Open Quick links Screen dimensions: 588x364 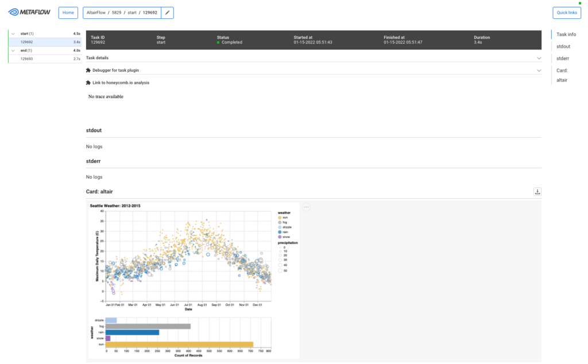(567, 13)
